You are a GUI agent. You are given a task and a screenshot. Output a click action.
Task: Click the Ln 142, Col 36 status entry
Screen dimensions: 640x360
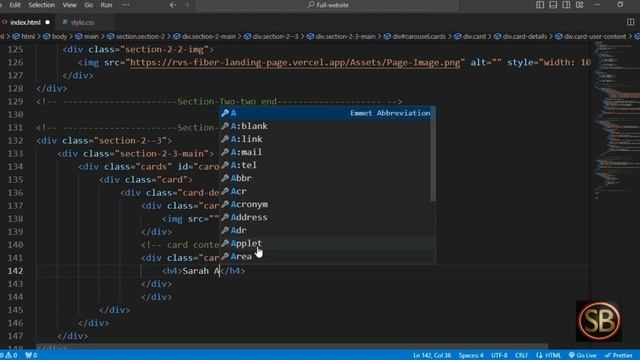(432, 355)
